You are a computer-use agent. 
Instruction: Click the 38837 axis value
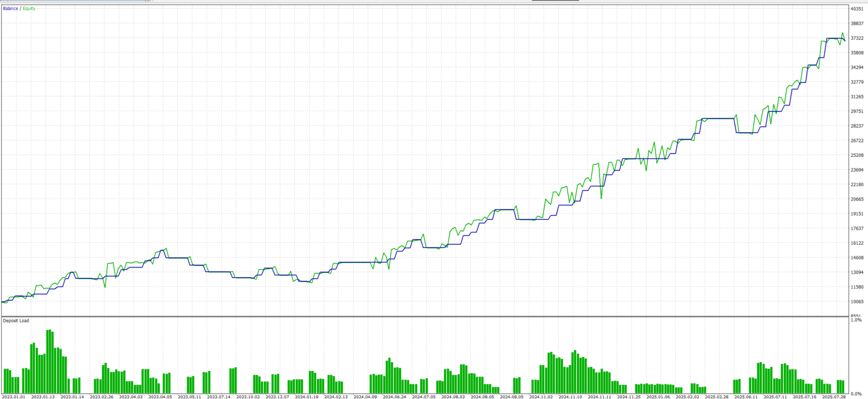[x=857, y=23]
